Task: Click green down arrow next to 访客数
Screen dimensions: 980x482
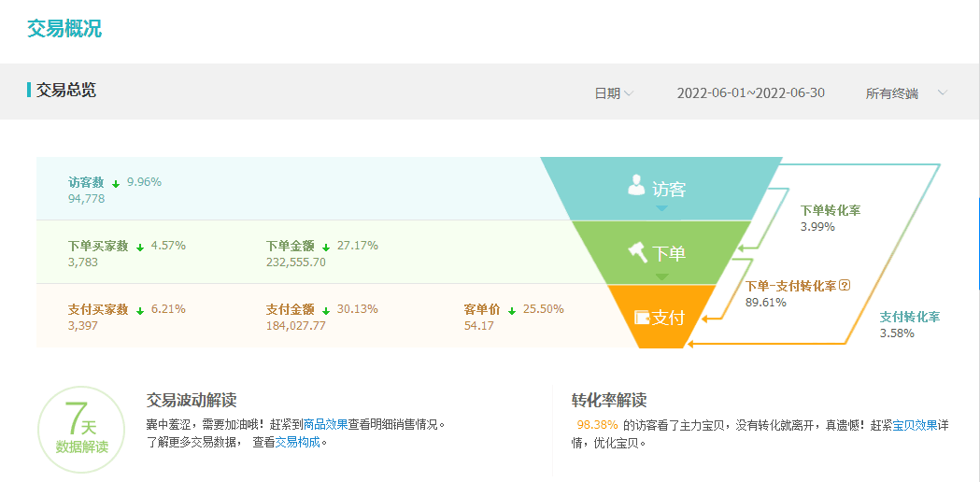Action: tap(116, 183)
